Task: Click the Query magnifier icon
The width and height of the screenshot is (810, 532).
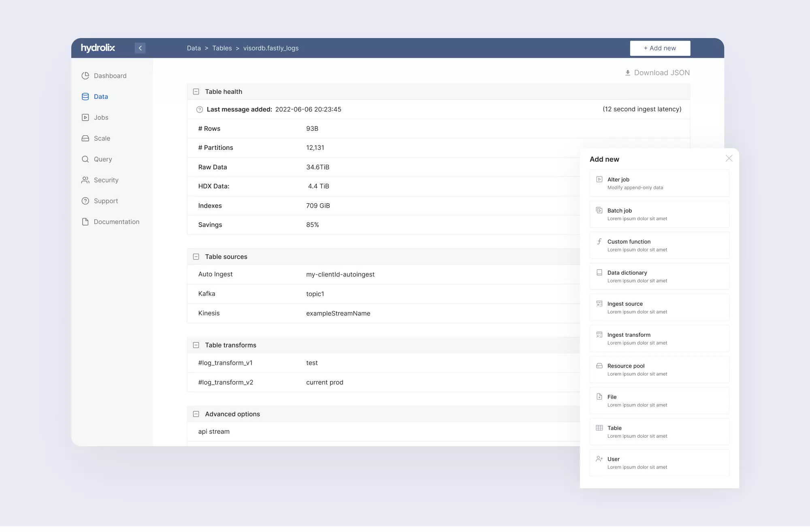Action: 85,159
